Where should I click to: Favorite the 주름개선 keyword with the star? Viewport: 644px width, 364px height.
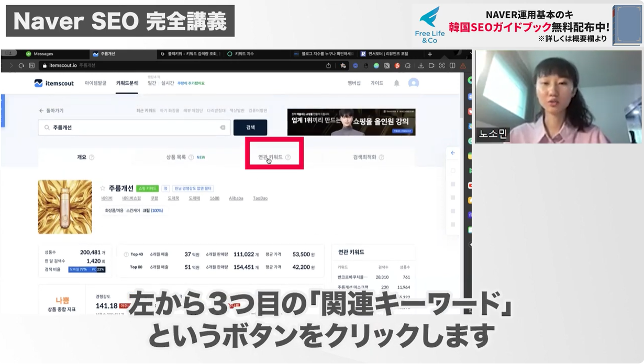[103, 188]
